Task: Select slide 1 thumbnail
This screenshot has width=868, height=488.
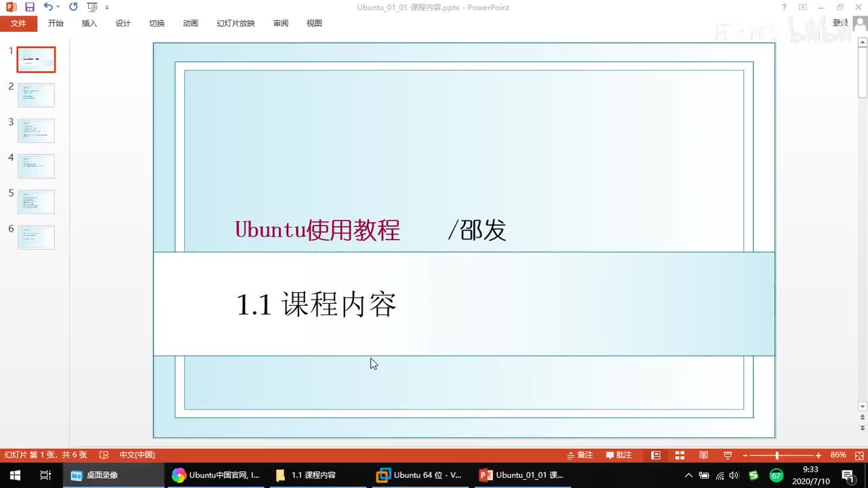Action: tap(36, 60)
